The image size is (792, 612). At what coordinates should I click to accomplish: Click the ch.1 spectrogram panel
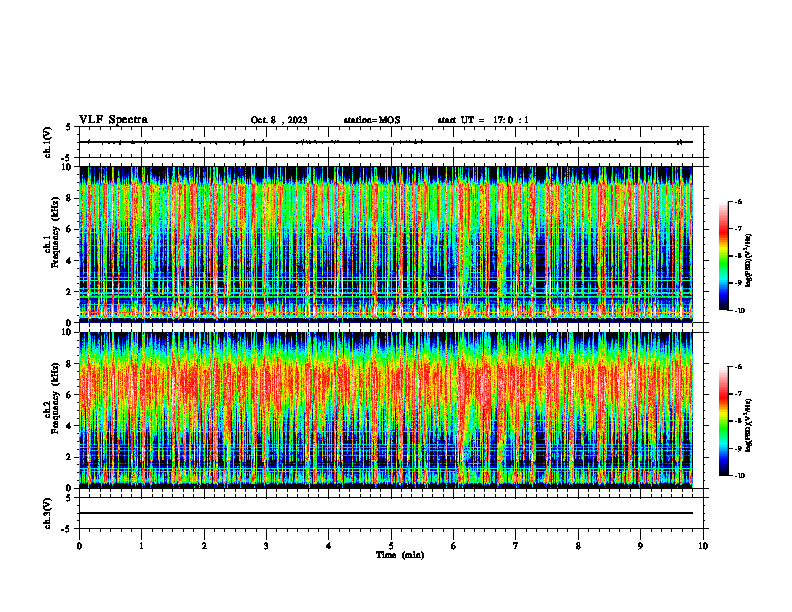coord(386,244)
